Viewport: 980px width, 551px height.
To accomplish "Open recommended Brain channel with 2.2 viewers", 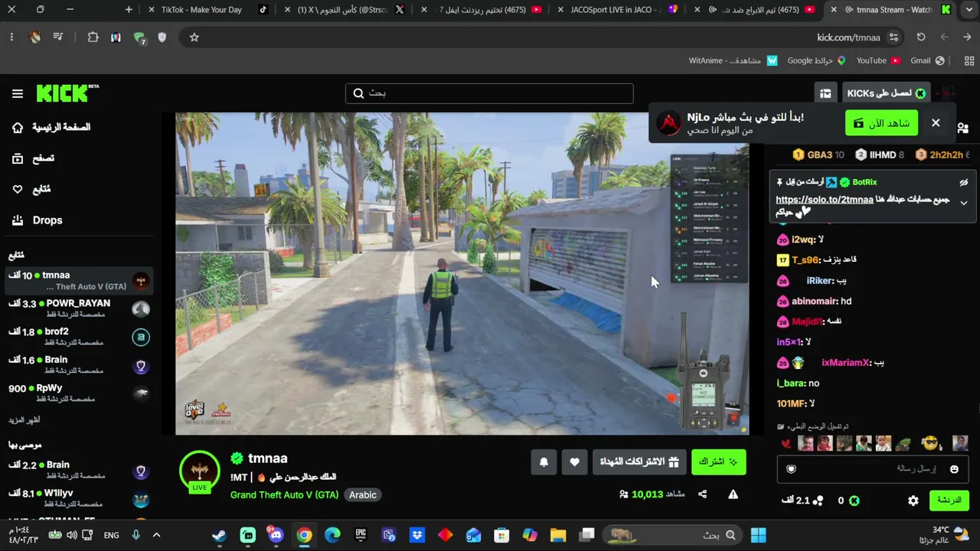I will click(x=79, y=470).
